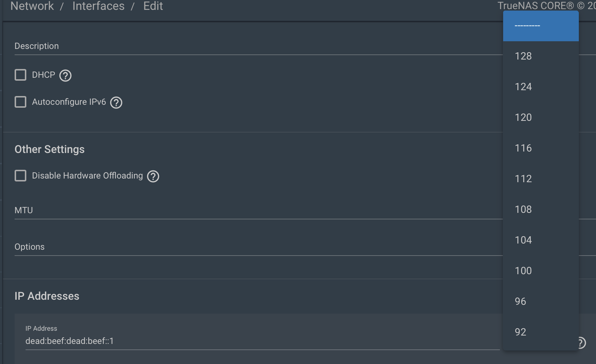Click into the MTU field
Screen dimensions: 596x364
(x=258, y=211)
